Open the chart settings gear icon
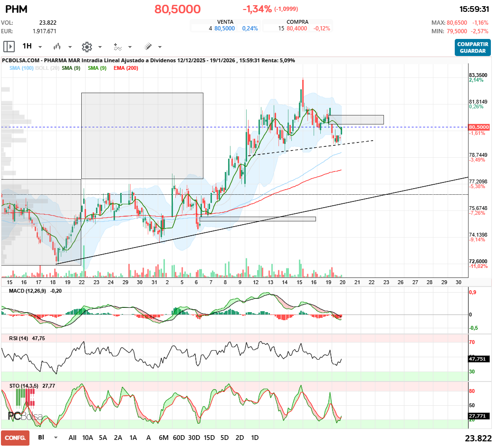This screenshot has height=448, width=498. [86, 47]
